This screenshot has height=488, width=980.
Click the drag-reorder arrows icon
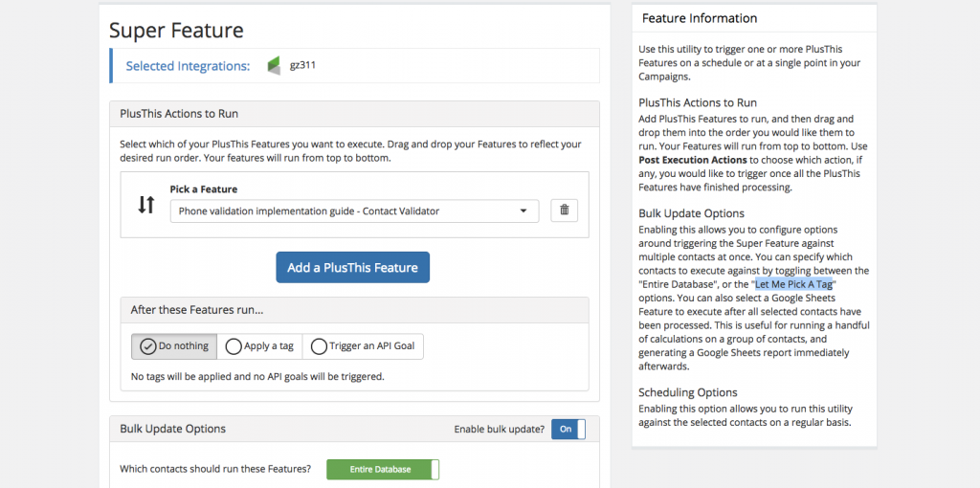145,205
